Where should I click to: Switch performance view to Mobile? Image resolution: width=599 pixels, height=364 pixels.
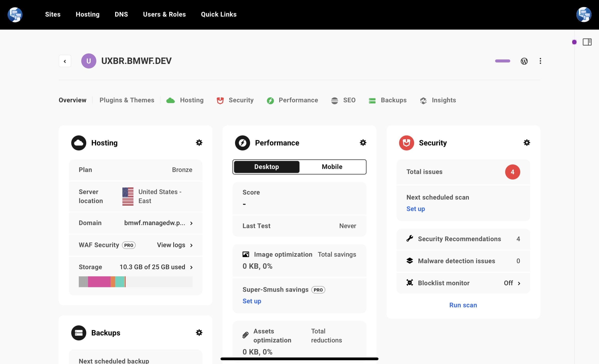click(x=332, y=167)
